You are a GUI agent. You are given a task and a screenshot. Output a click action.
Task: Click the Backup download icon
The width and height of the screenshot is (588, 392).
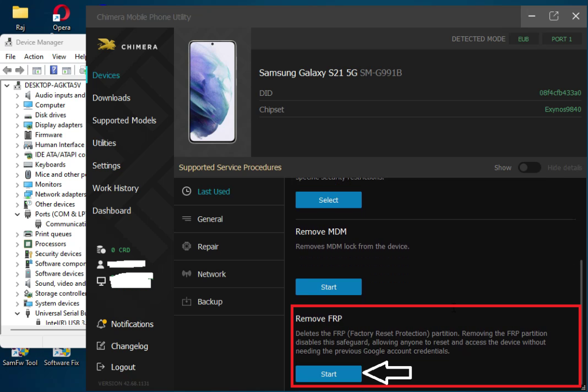tap(187, 301)
